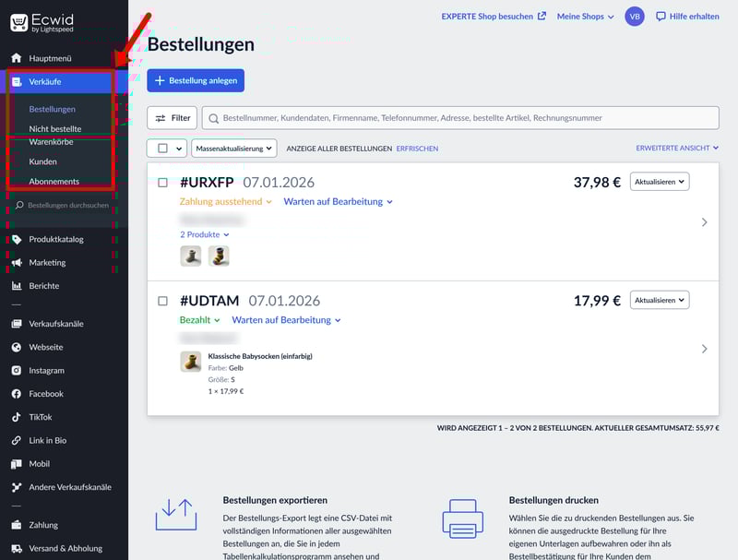The width and height of the screenshot is (738, 560).
Task: Tick the checkbox for order #UDTAM
Action: [163, 301]
